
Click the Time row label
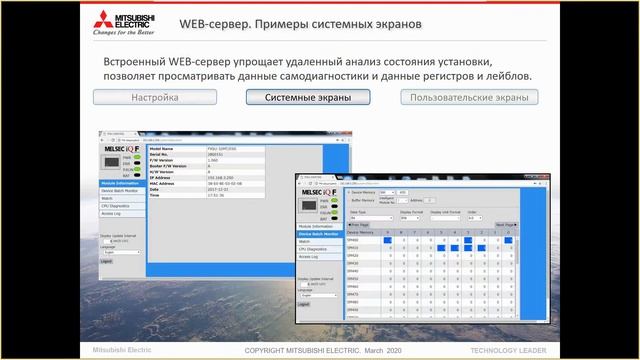(x=154, y=196)
